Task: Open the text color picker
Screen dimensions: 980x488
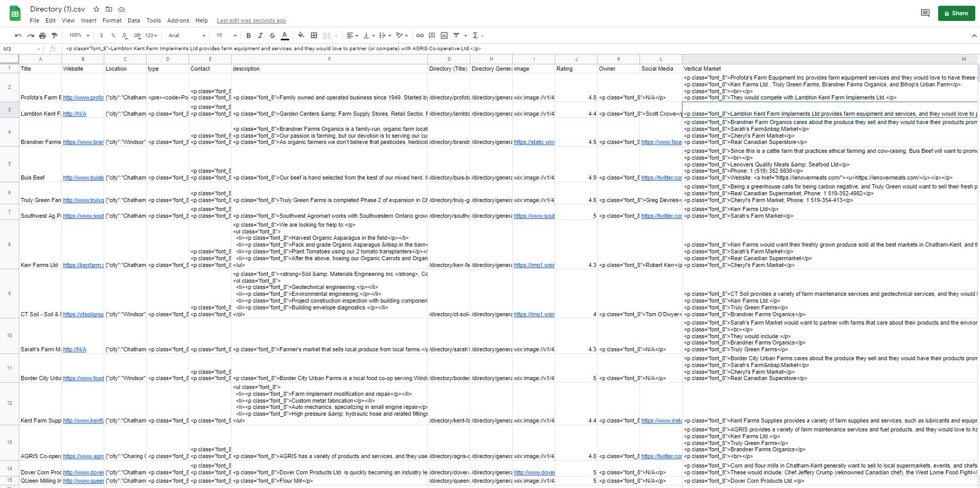Action: pos(285,36)
